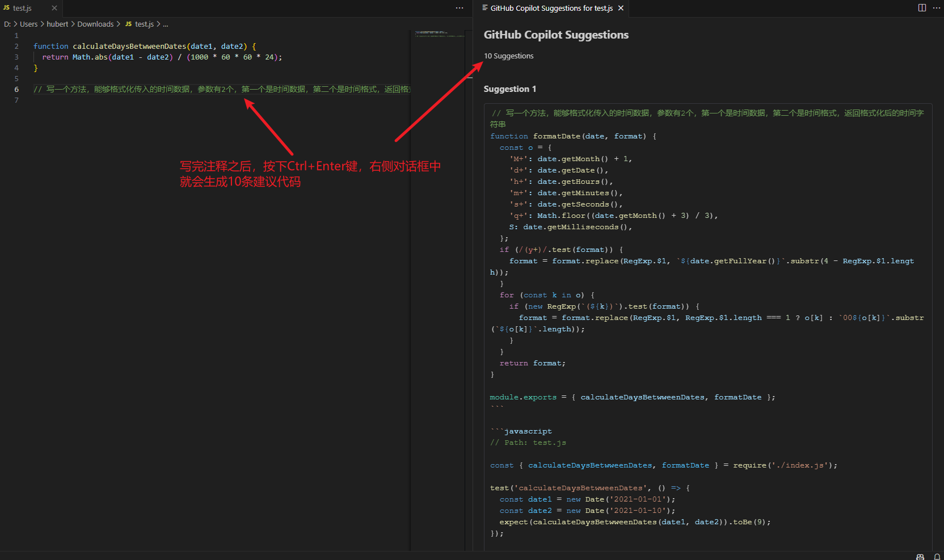
Task: Click line number 2 in the gutter
Action: point(16,46)
